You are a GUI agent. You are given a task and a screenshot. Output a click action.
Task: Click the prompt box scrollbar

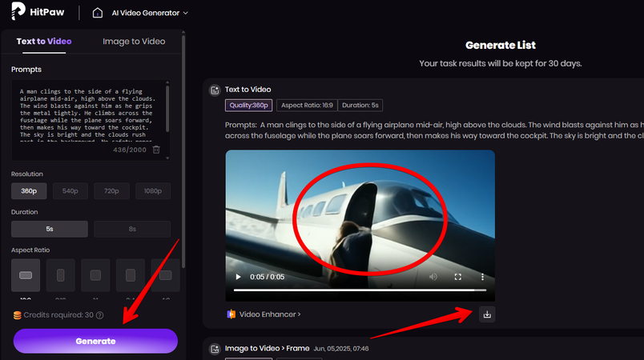(167, 110)
